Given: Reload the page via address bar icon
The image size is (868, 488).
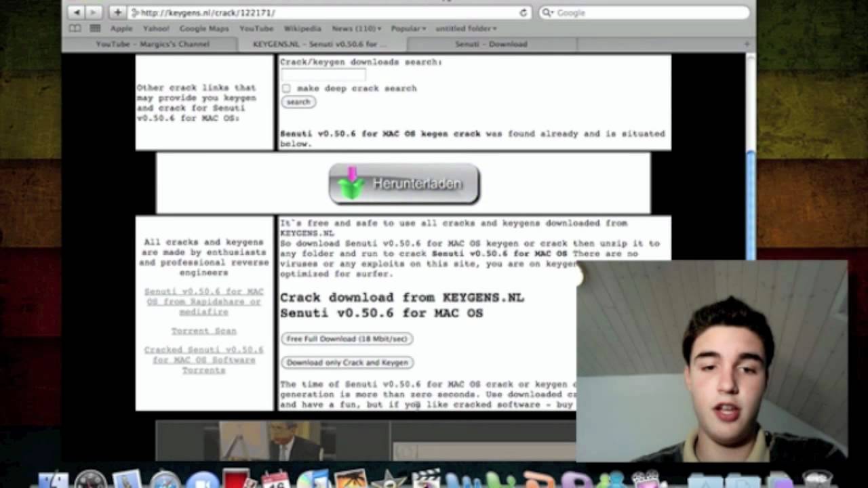Looking at the screenshot, I should tap(523, 13).
